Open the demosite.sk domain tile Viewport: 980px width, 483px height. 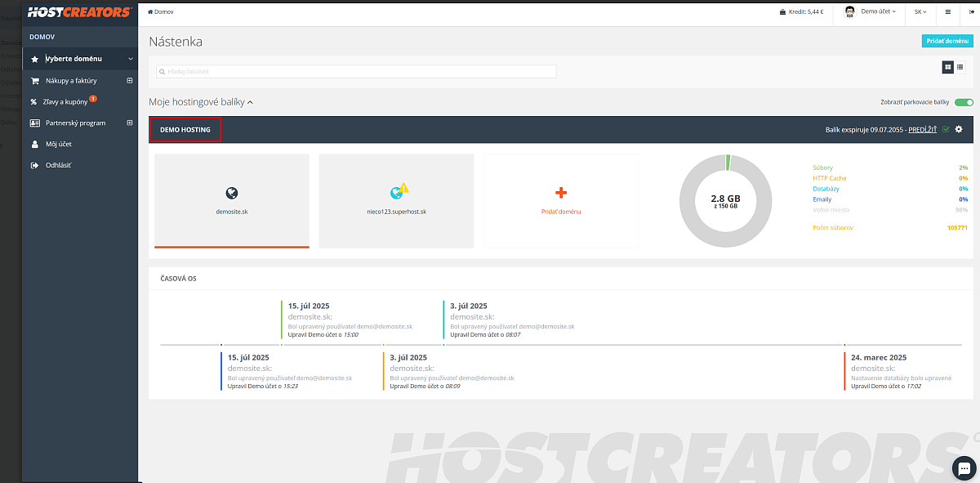232,200
